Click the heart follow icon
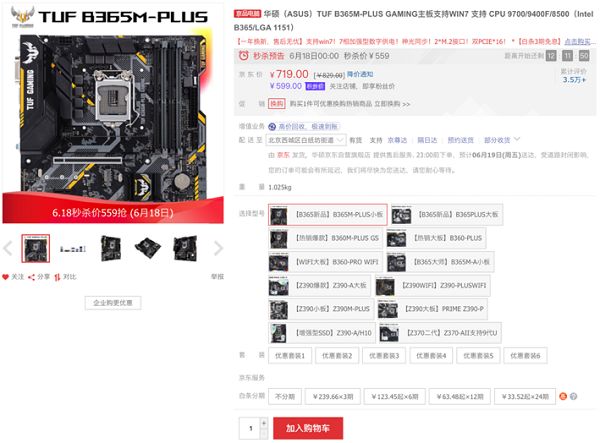 pyautogui.click(x=5, y=277)
